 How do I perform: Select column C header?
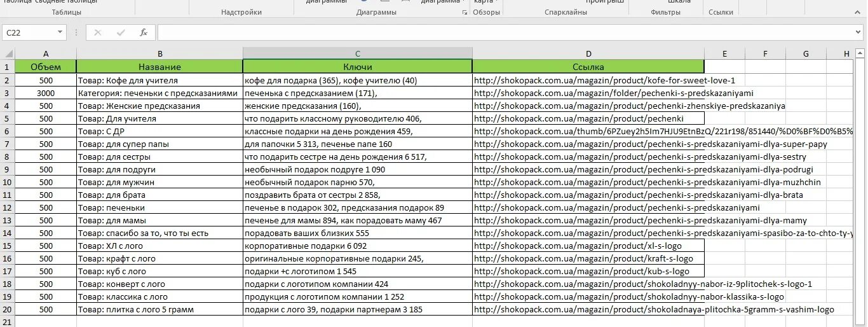358,54
